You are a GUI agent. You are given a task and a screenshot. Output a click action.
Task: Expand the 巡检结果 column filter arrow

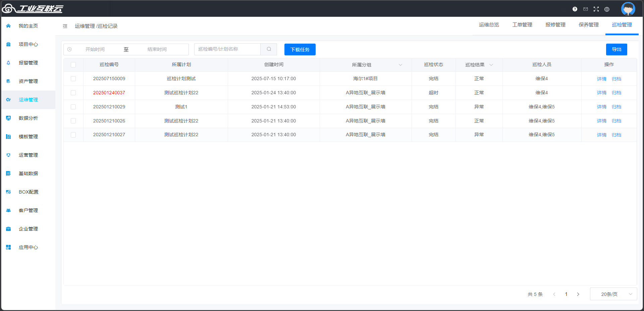(491, 65)
